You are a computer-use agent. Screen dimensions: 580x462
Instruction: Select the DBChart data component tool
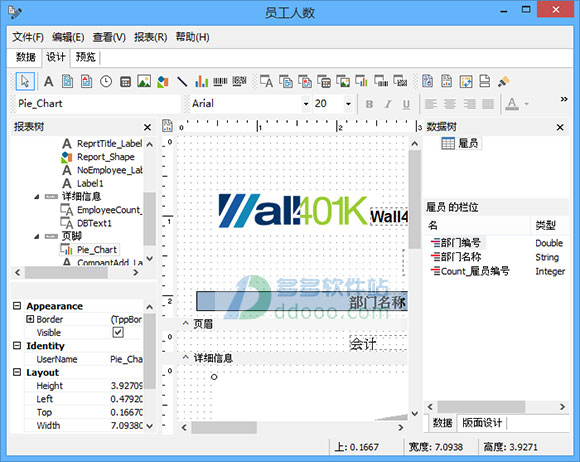[x=362, y=81]
